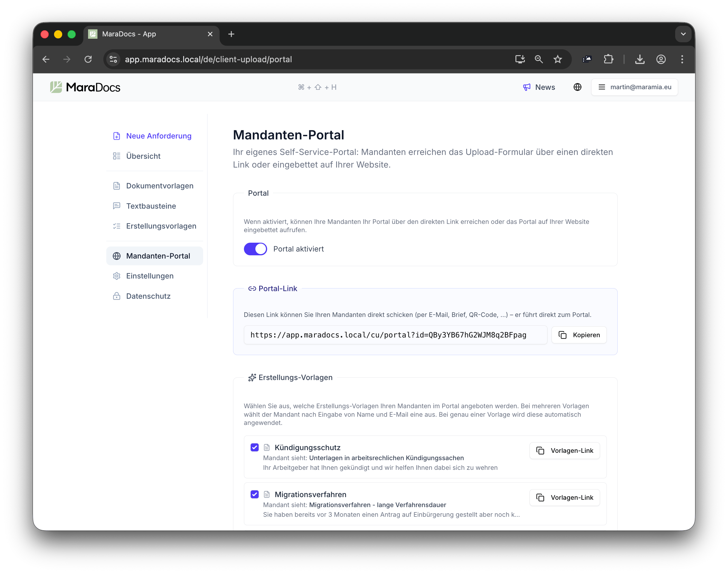Open a new browser tab
The width and height of the screenshot is (728, 574).
point(231,34)
